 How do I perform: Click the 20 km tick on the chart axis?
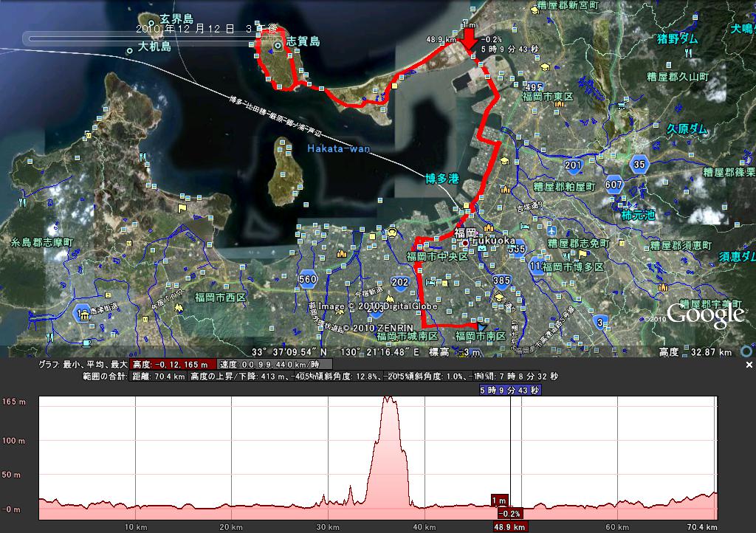[231, 527]
